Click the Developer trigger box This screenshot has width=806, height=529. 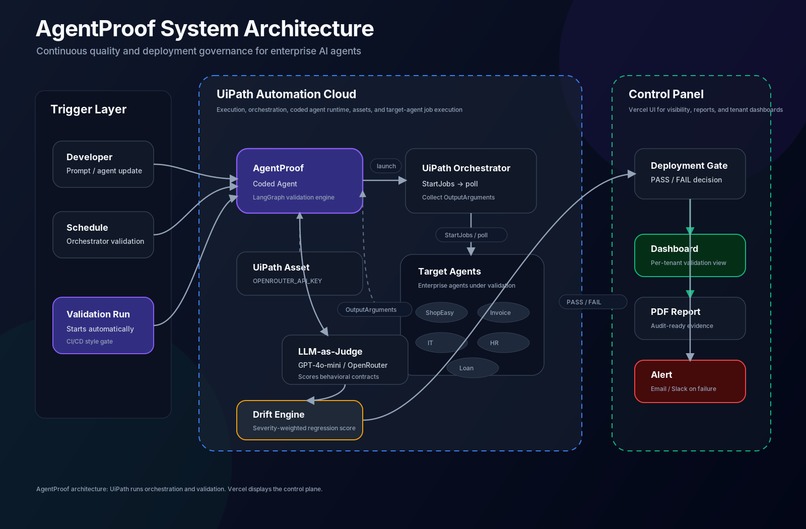click(x=103, y=164)
